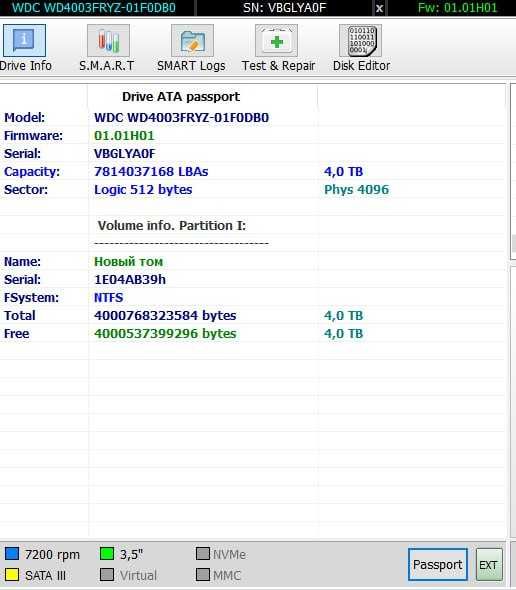
Task: Click the green 3,5" form factor indicator
Action: tap(107, 554)
